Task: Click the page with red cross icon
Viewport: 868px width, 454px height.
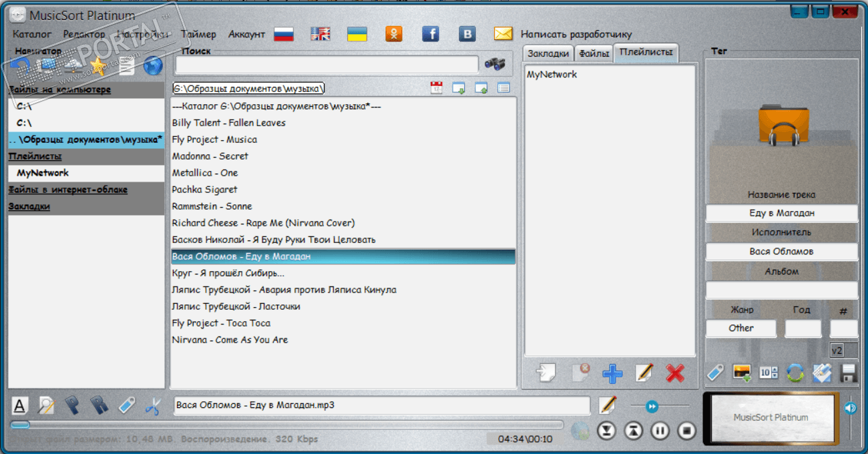Action: pos(580,373)
